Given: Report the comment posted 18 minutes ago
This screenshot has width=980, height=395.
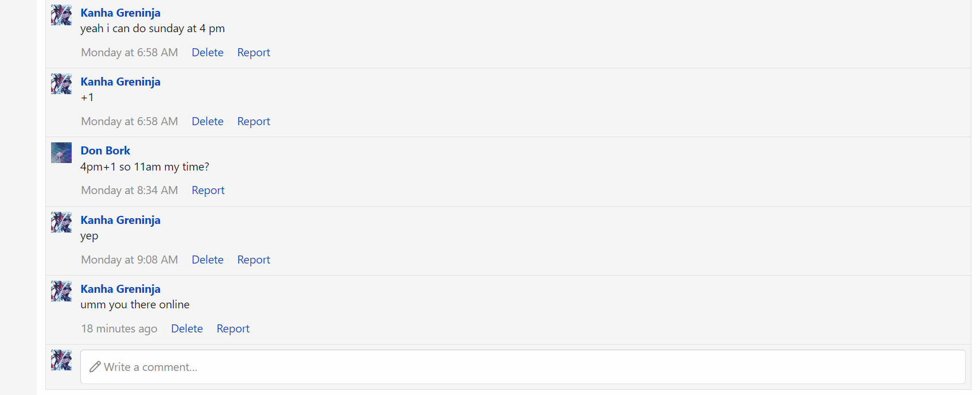Looking at the screenshot, I should pyautogui.click(x=233, y=328).
